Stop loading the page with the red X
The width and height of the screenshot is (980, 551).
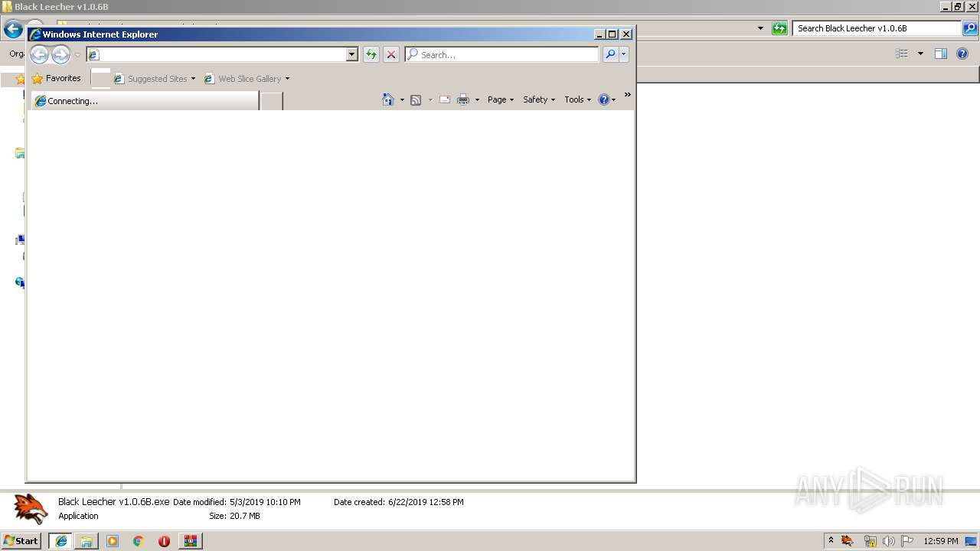391,54
